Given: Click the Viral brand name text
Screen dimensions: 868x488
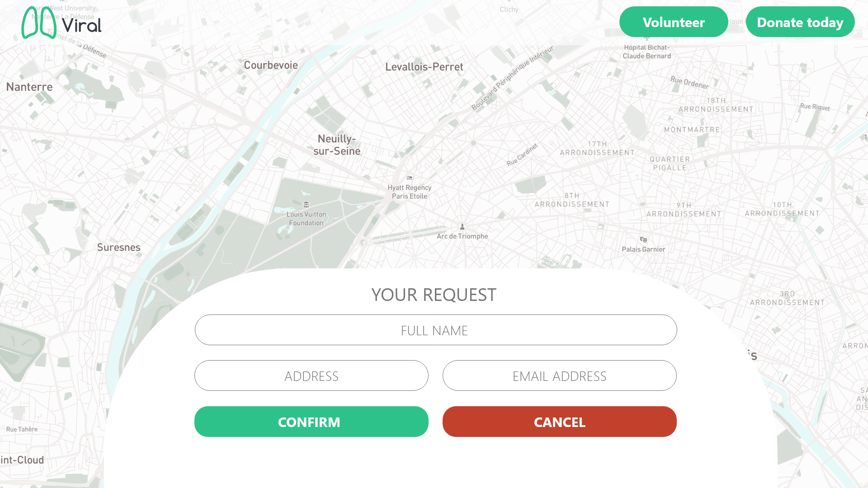Looking at the screenshot, I should (82, 25).
